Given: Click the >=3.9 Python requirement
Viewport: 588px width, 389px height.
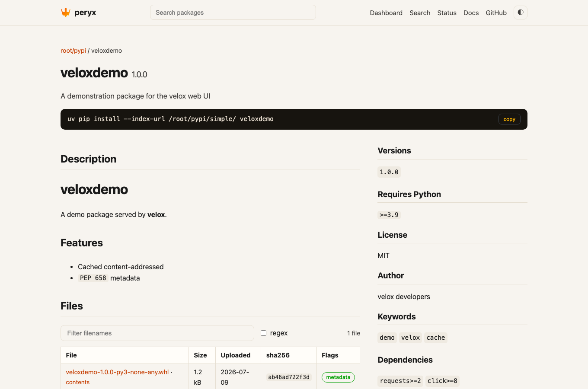Looking at the screenshot, I should [389, 215].
